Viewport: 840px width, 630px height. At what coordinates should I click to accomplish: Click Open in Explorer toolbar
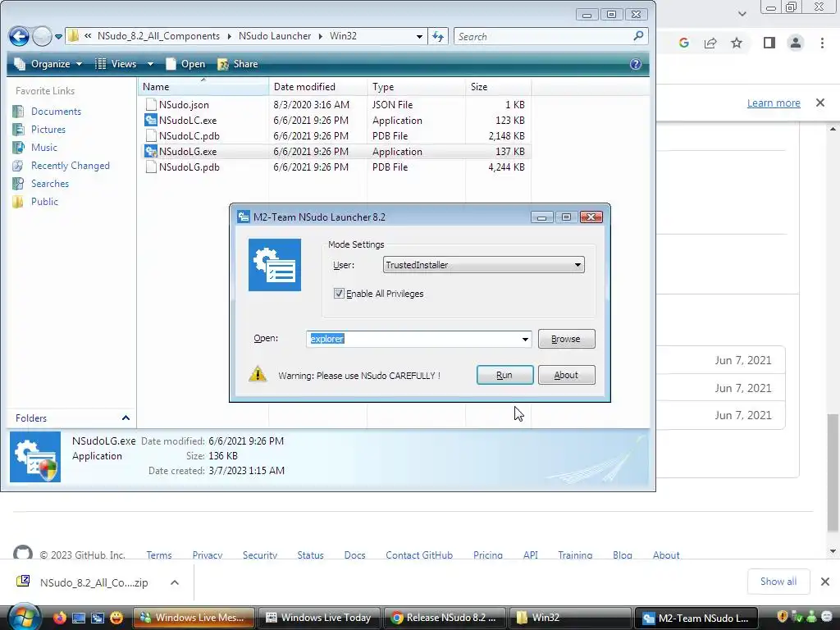tap(185, 64)
